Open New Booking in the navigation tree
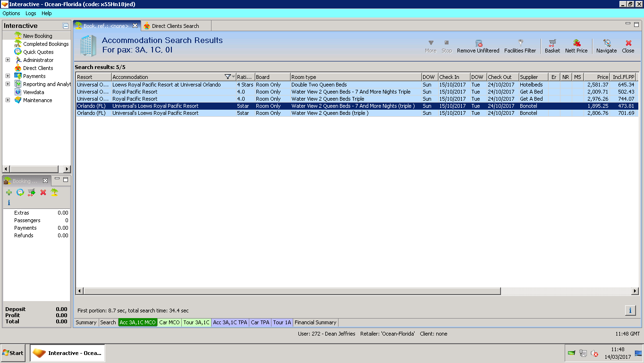644x363 pixels. point(38,36)
